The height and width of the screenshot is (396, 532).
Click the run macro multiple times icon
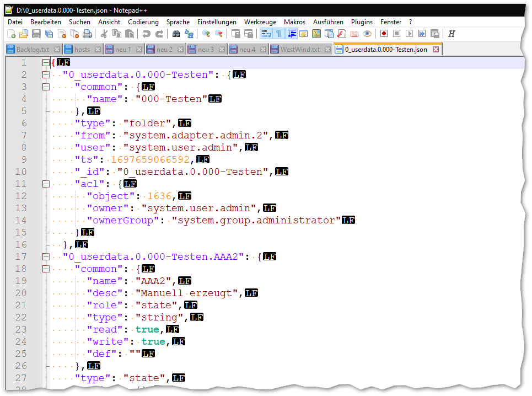pos(422,34)
